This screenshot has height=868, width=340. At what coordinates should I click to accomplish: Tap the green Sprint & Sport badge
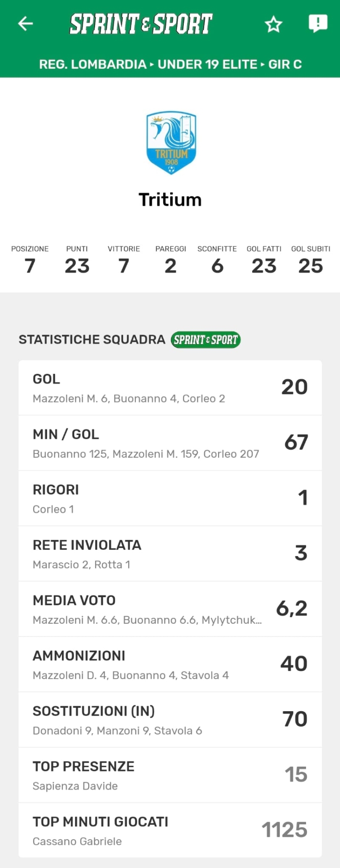tap(206, 340)
